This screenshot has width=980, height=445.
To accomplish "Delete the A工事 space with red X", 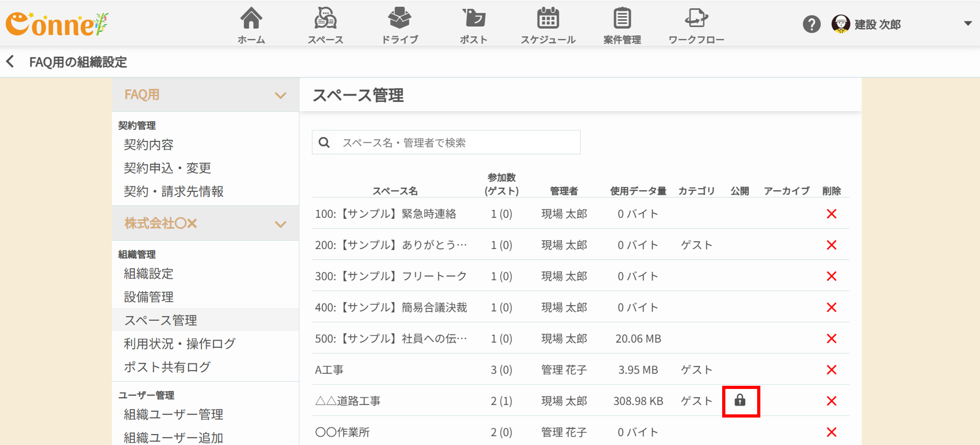I will (x=831, y=369).
